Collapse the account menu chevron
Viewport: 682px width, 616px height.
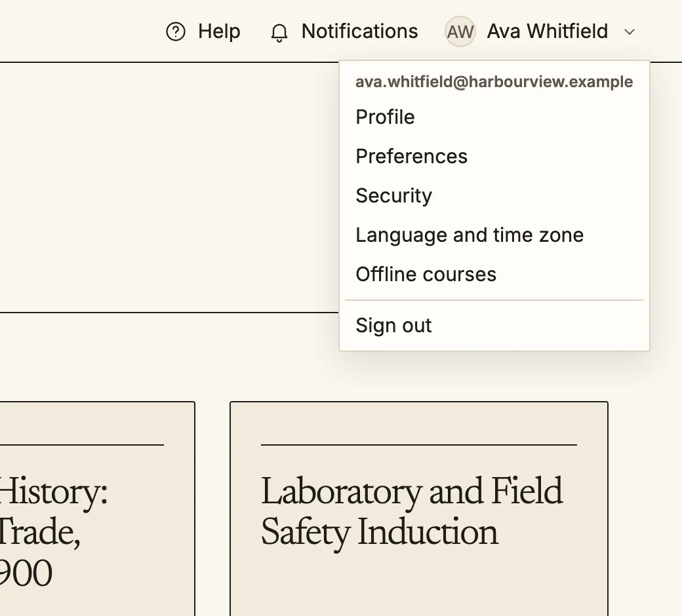pyautogui.click(x=630, y=31)
